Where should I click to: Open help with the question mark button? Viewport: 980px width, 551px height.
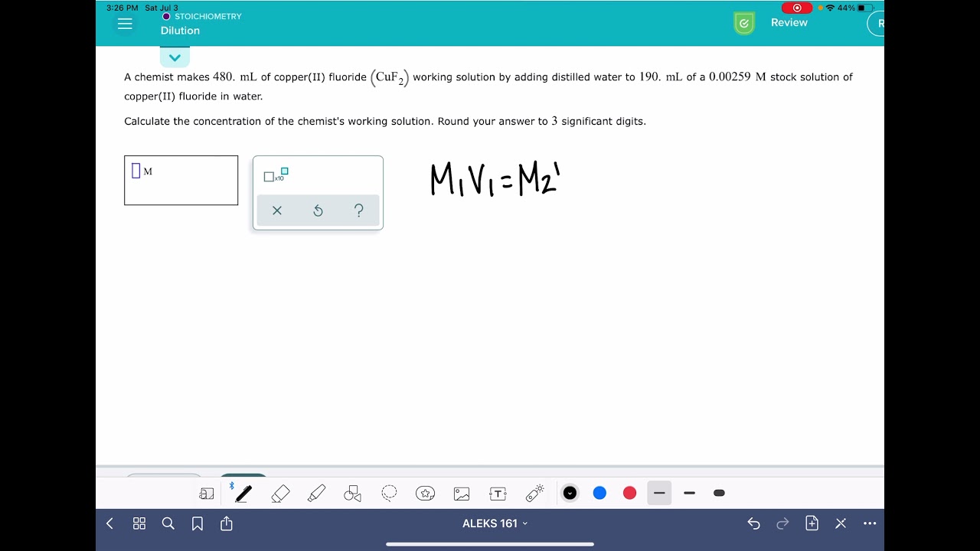pyautogui.click(x=359, y=210)
